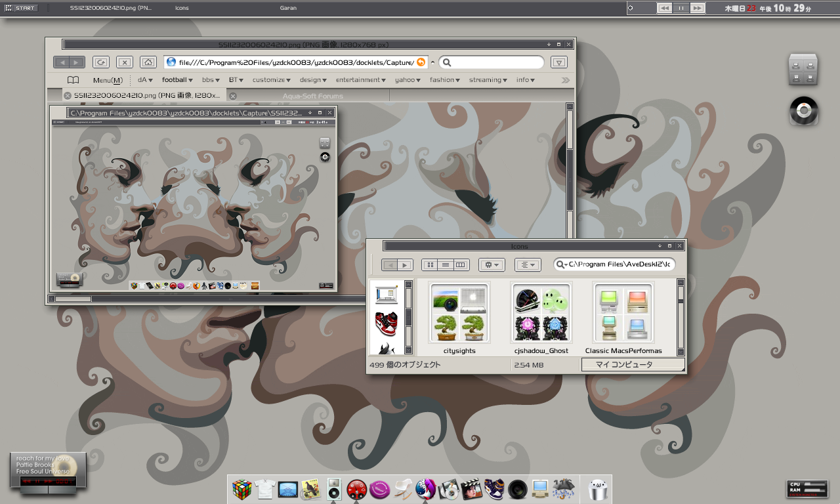The width and height of the screenshot is (840, 504).
Task: Click the Icons window vertical scrollbar
Action: coord(681,318)
